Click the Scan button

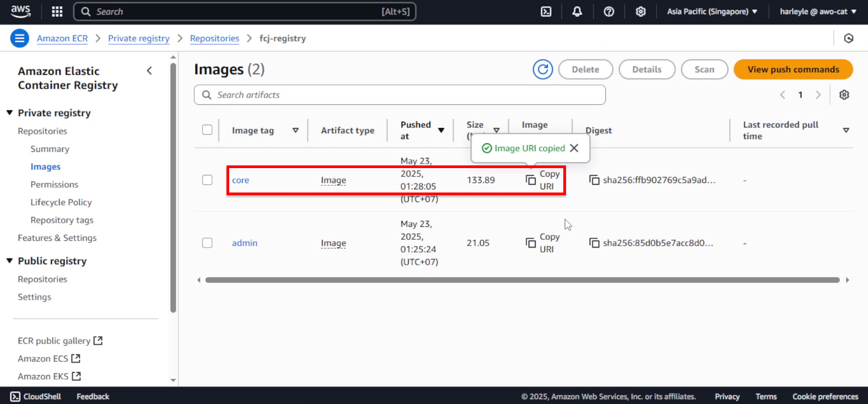pyautogui.click(x=704, y=70)
